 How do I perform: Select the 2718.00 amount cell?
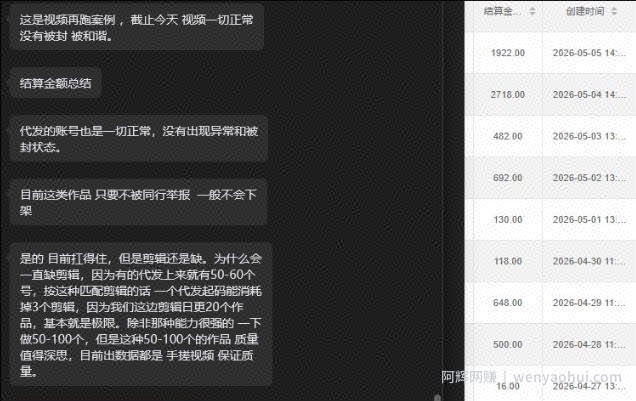508,95
